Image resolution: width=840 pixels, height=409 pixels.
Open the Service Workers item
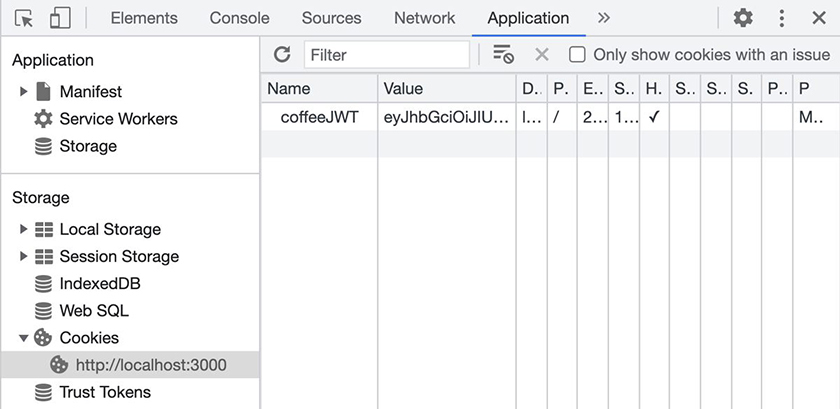(118, 119)
